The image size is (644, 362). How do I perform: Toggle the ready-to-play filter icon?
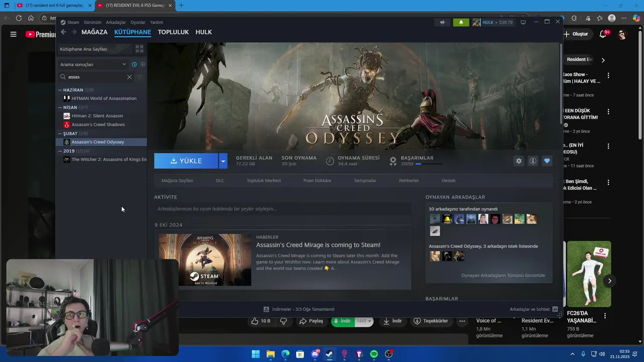[142, 64]
